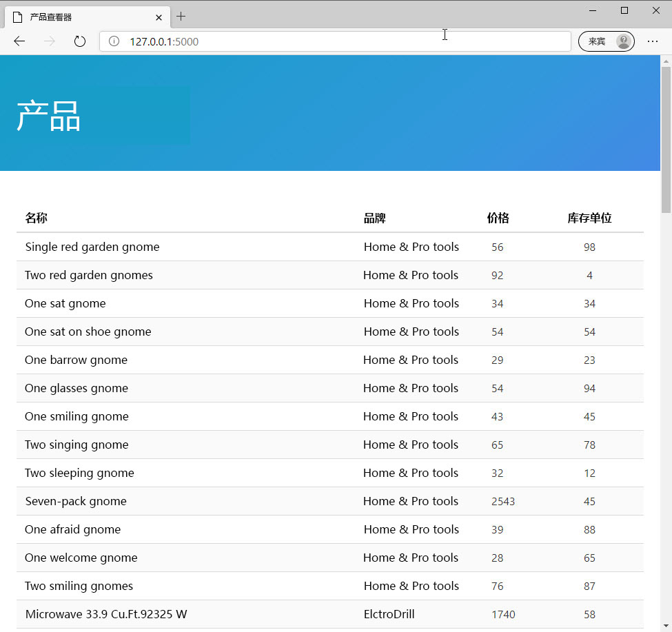Click the stock link 12 for Two sleeping gnomes

[589, 473]
